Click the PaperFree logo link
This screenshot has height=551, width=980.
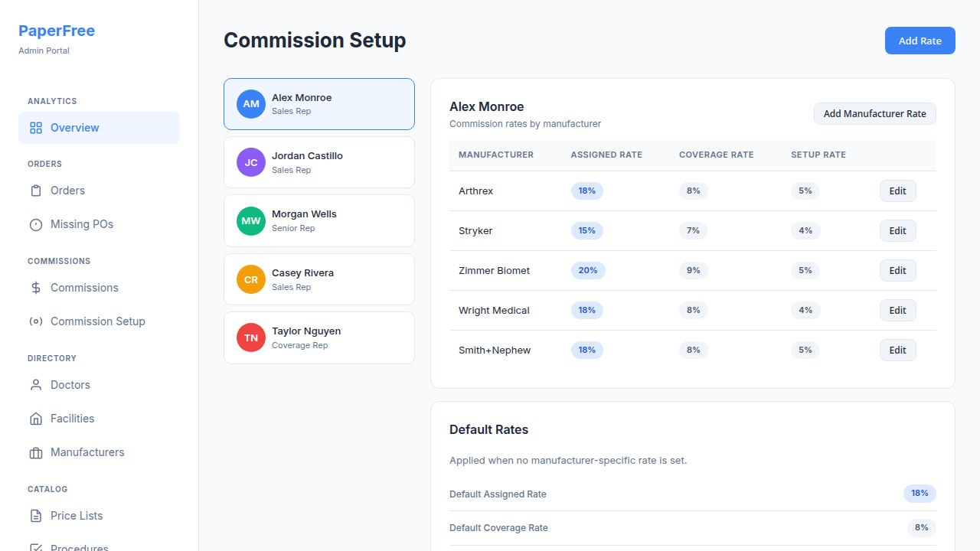click(57, 31)
